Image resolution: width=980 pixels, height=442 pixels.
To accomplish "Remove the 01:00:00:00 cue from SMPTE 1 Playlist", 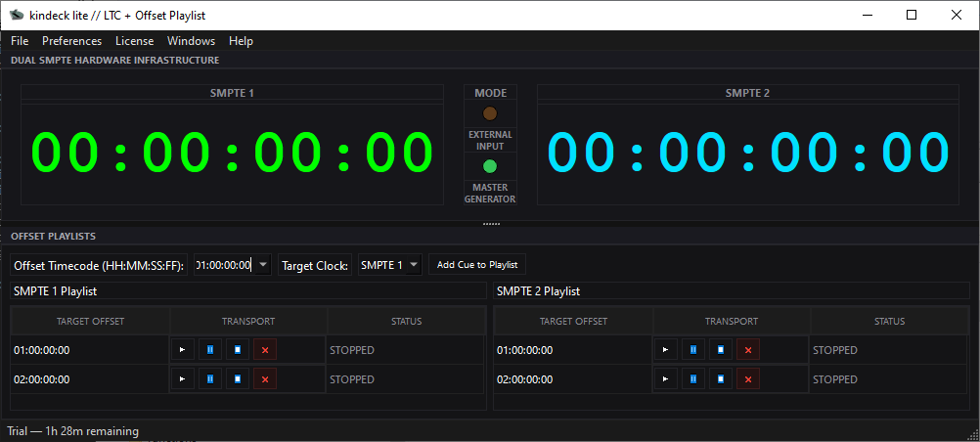I will coord(265,350).
